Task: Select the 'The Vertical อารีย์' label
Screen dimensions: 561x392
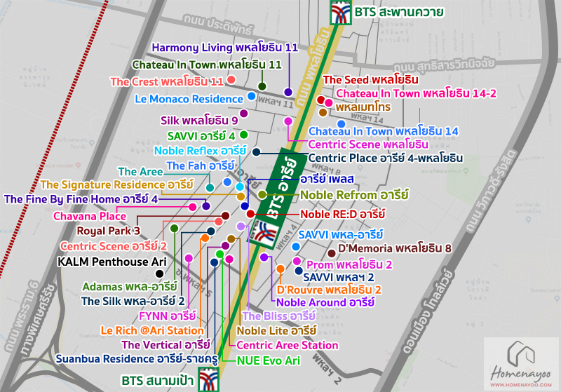Action: [x=165, y=345]
